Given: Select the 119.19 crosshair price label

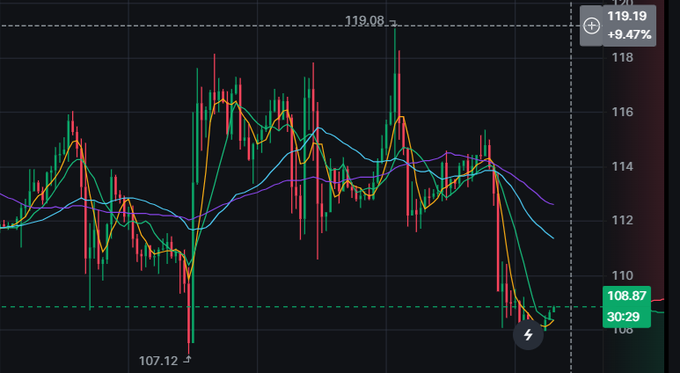Looking at the screenshot, I should [x=627, y=16].
